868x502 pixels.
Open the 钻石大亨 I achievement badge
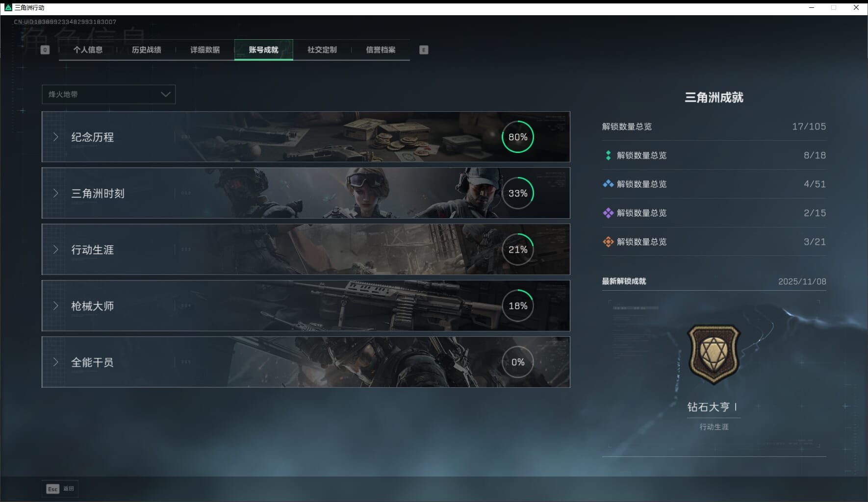coord(714,354)
